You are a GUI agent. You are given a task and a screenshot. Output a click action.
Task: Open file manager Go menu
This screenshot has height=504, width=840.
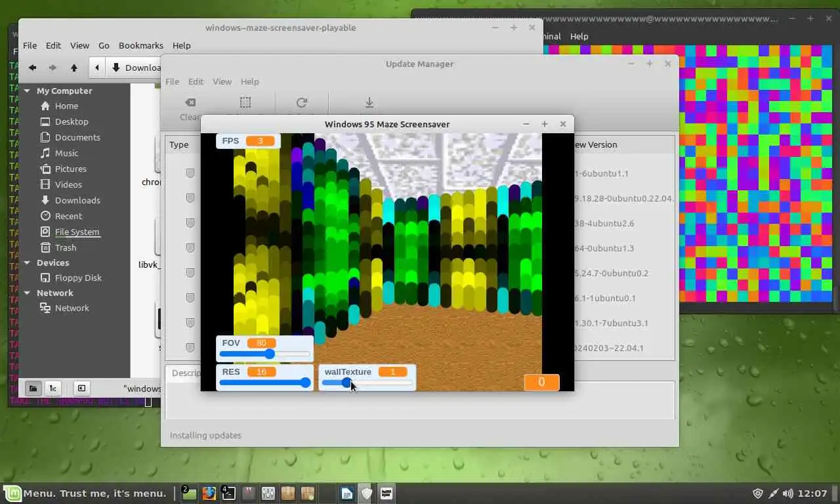pyautogui.click(x=104, y=45)
